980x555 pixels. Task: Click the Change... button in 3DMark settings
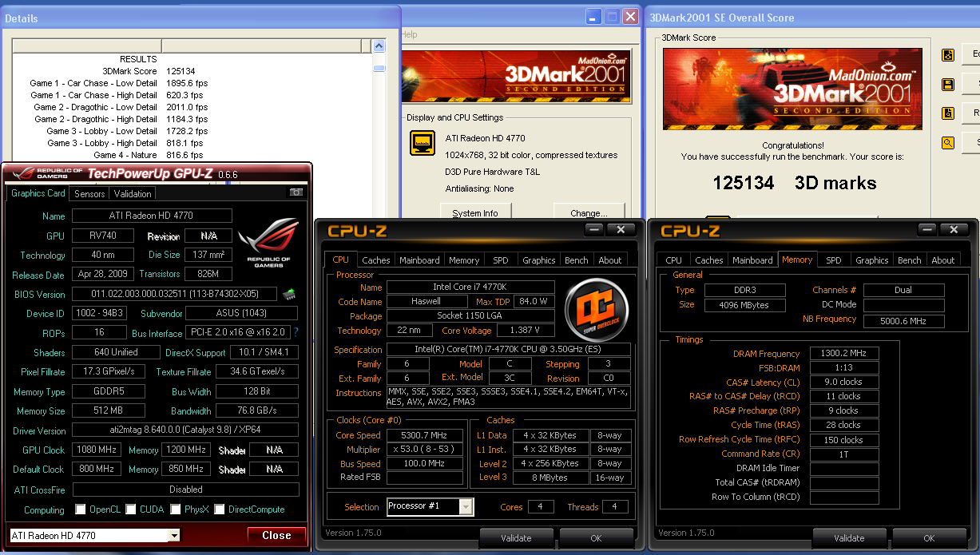click(x=588, y=212)
